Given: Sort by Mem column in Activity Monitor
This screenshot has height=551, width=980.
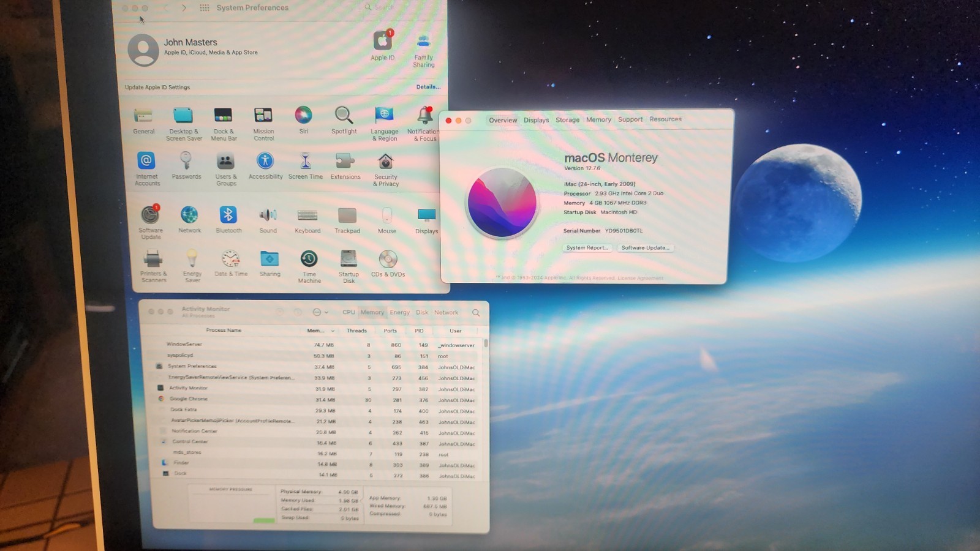Looking at the screenshot, I should click(320, 331).
